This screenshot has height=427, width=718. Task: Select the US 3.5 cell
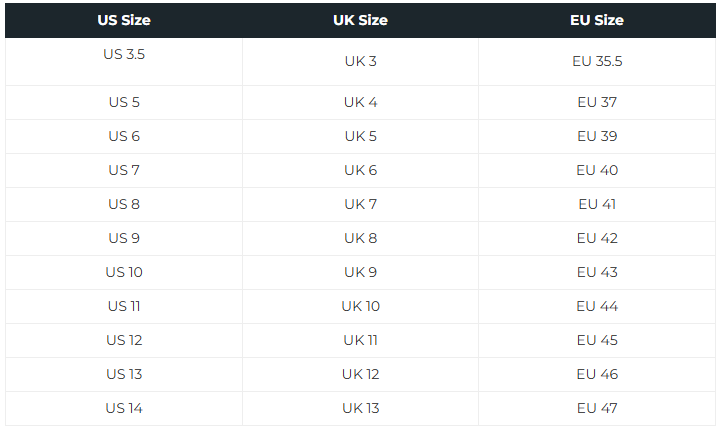(124, 54)
